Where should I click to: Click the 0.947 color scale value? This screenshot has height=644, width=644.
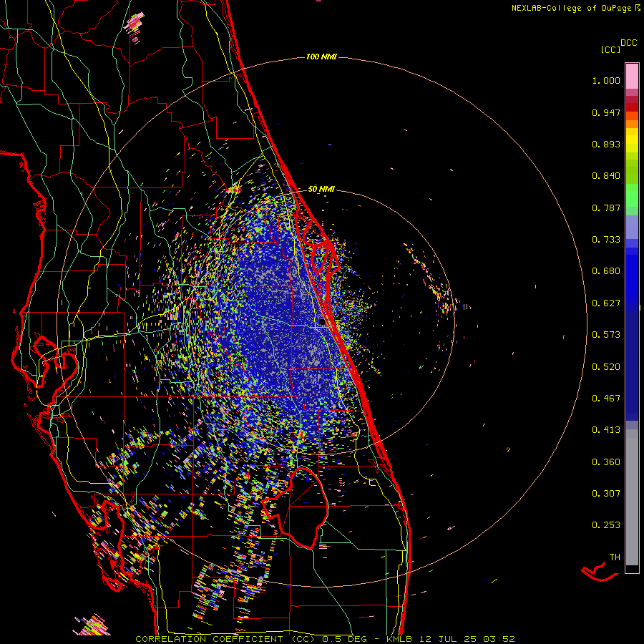(x=606, y=112)
